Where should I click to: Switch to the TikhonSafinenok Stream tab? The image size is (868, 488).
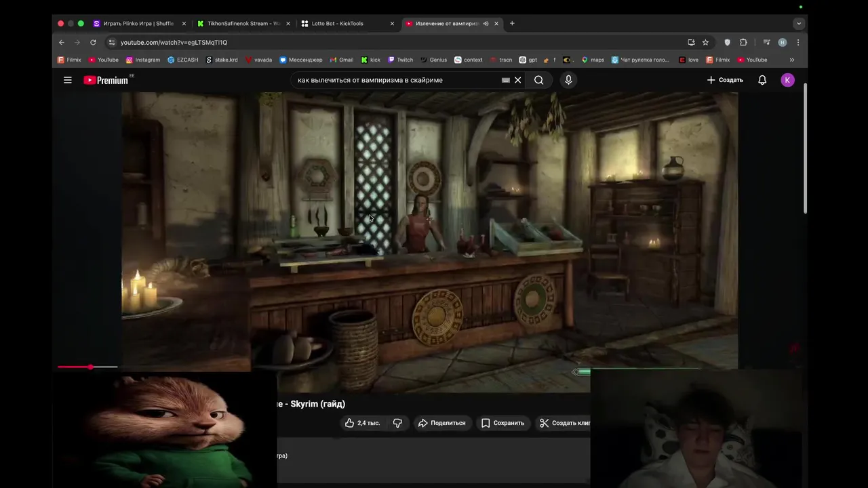pyautogui.click(x=244, y=23)
